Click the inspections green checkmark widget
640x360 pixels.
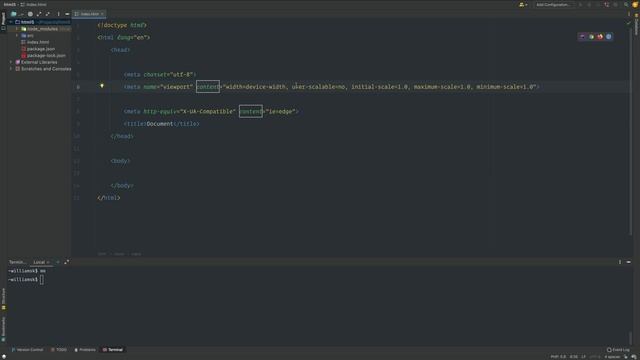point(629,23)
